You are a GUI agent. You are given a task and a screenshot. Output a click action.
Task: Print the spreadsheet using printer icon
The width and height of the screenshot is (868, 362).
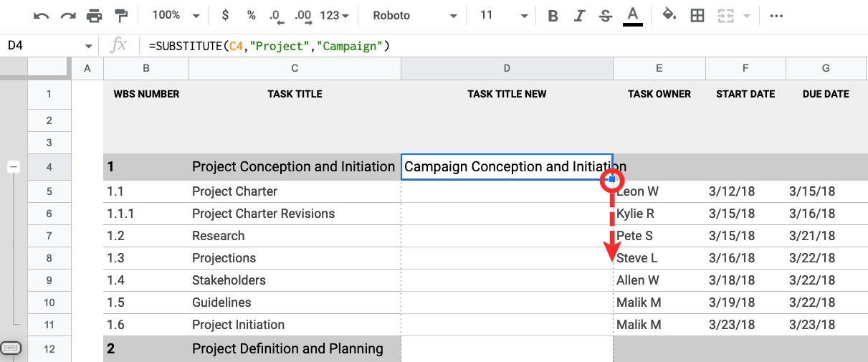tap(94, 15)
